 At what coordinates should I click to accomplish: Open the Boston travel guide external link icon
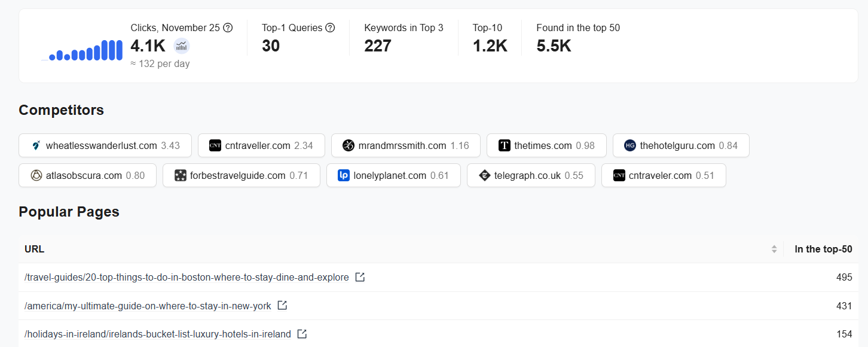360,277
